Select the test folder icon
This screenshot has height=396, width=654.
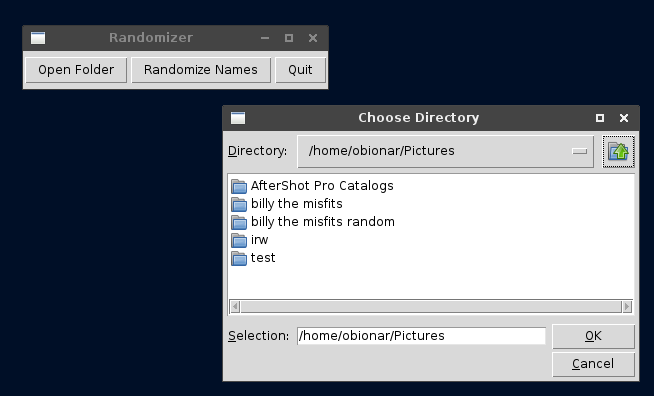(x=239, y=258)
